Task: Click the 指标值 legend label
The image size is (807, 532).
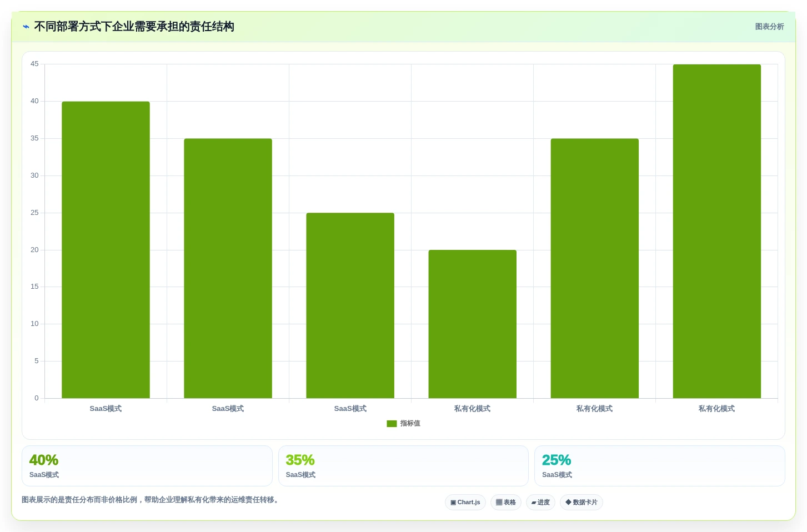Action: [410, 424]
